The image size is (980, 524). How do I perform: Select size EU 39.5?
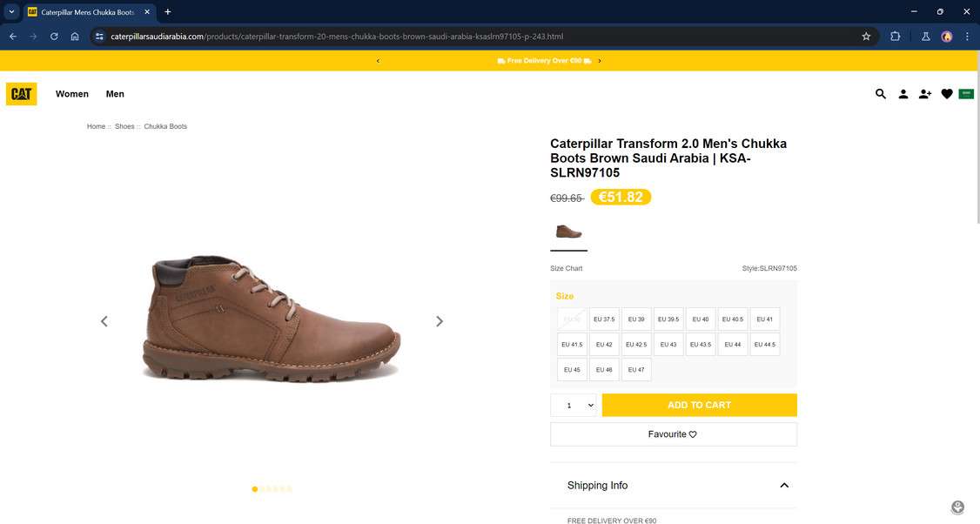[x=668, y=319]
